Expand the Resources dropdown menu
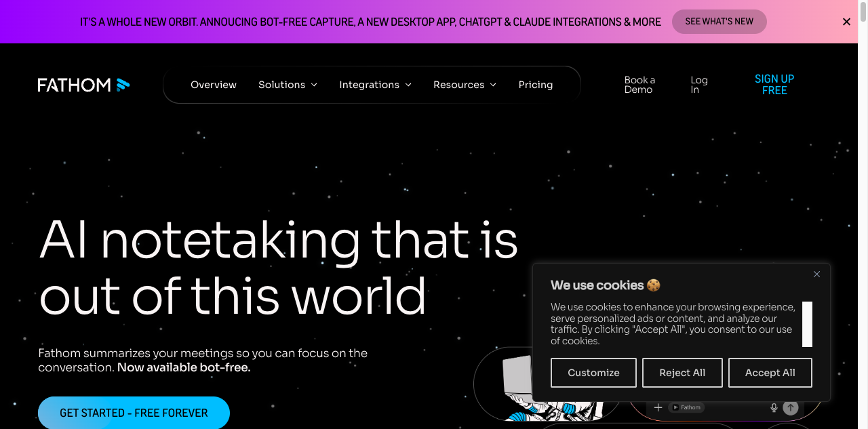 pos(465,85)
